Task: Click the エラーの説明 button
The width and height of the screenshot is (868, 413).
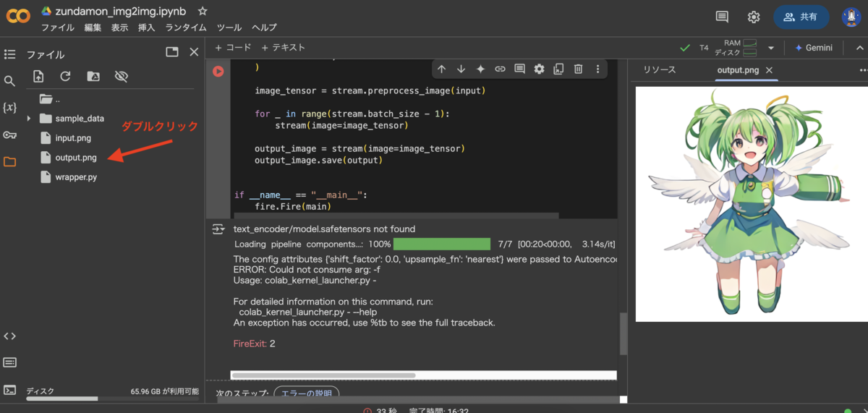Action: click(x=306, y=393)
